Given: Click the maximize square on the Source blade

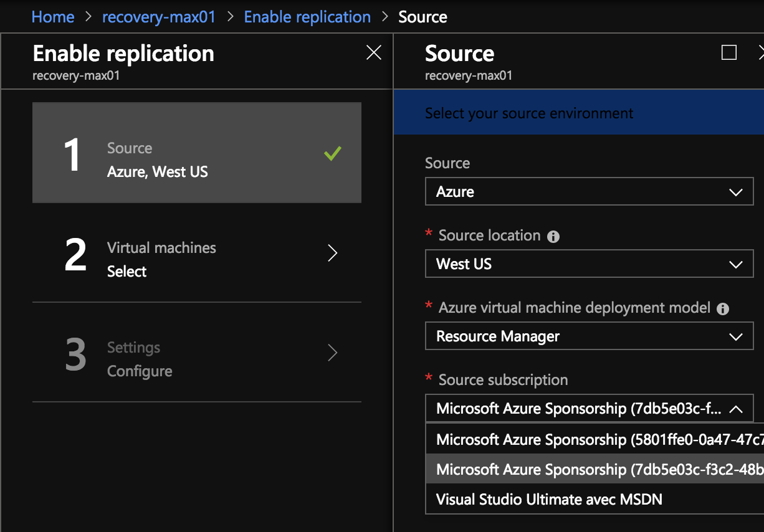Looking at the screenshot, I should click(728, 53).
